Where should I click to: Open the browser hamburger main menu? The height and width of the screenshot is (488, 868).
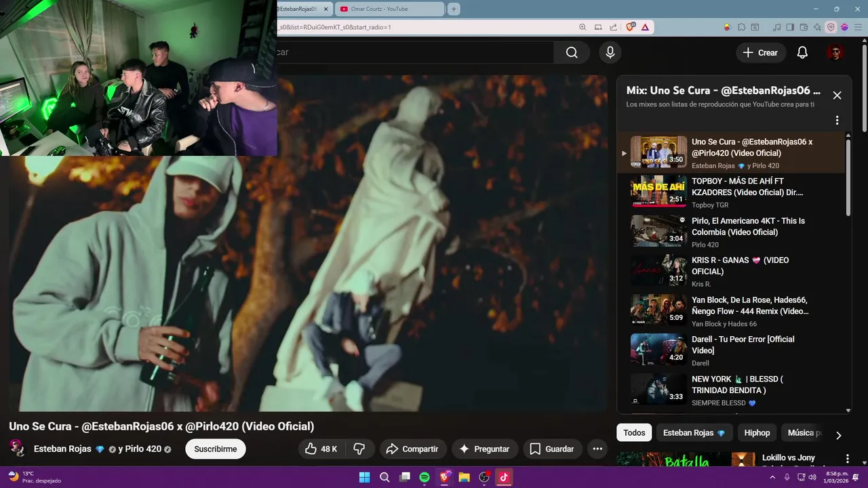858,27
